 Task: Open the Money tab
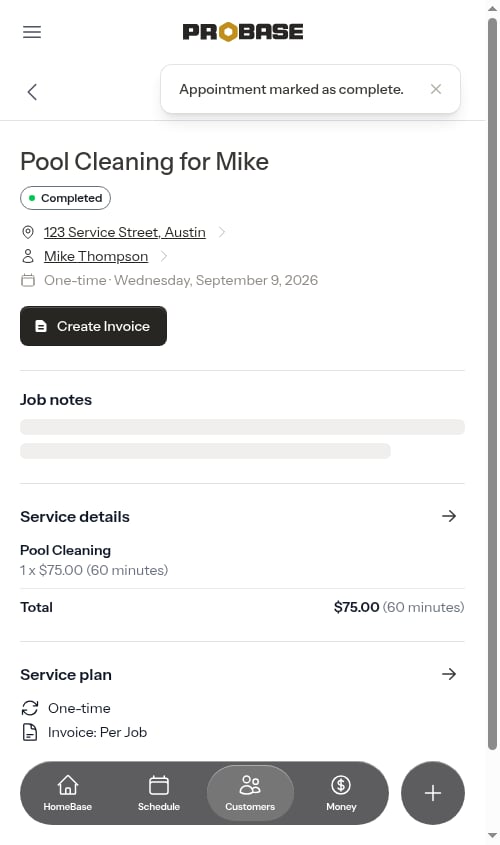click(341, 793)
